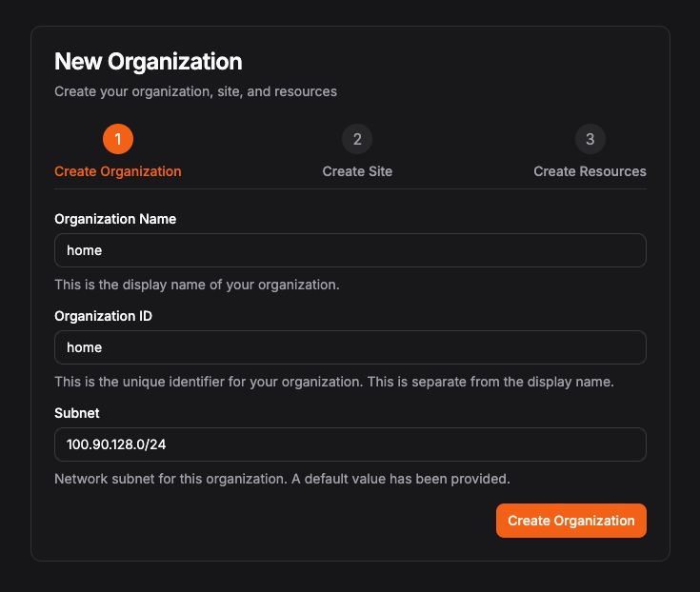Click the New Organization heading
700x592 pixels.
coord(148,62)
